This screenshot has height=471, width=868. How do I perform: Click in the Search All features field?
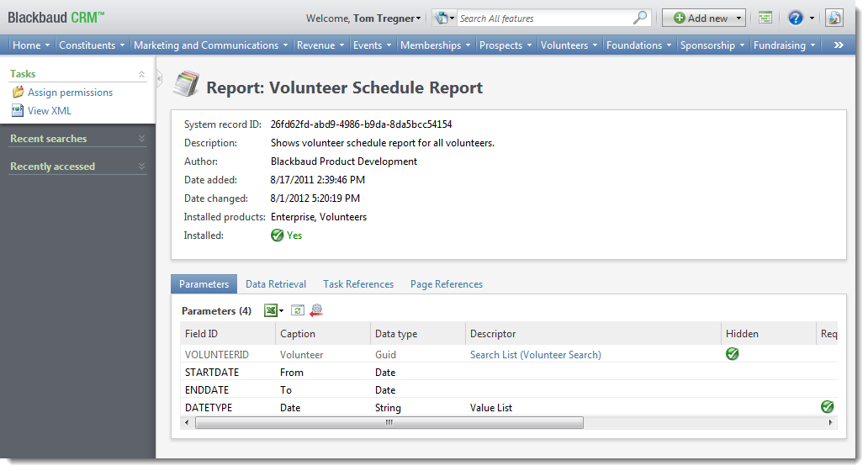click(545, 19)
